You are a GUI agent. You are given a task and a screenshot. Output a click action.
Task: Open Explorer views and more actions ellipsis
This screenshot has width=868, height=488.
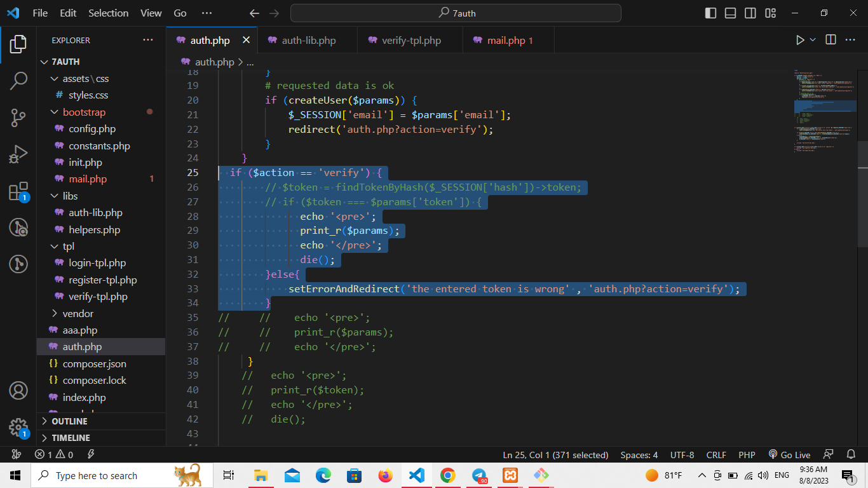148,40
